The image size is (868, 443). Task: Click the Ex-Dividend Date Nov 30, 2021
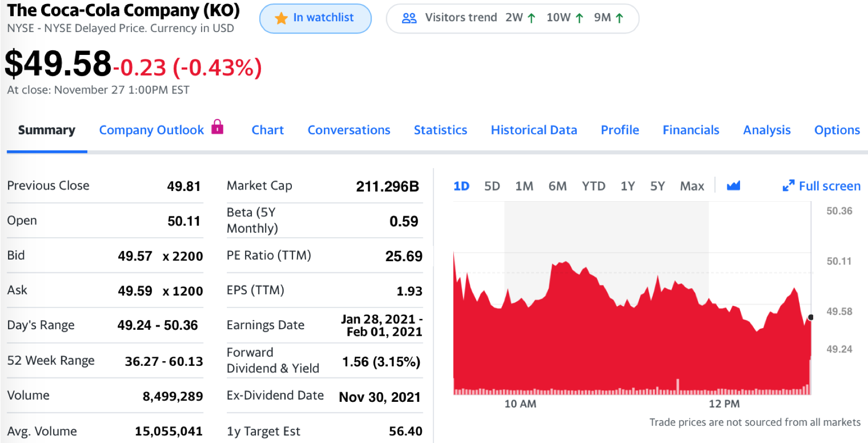[x=380, y=397]
